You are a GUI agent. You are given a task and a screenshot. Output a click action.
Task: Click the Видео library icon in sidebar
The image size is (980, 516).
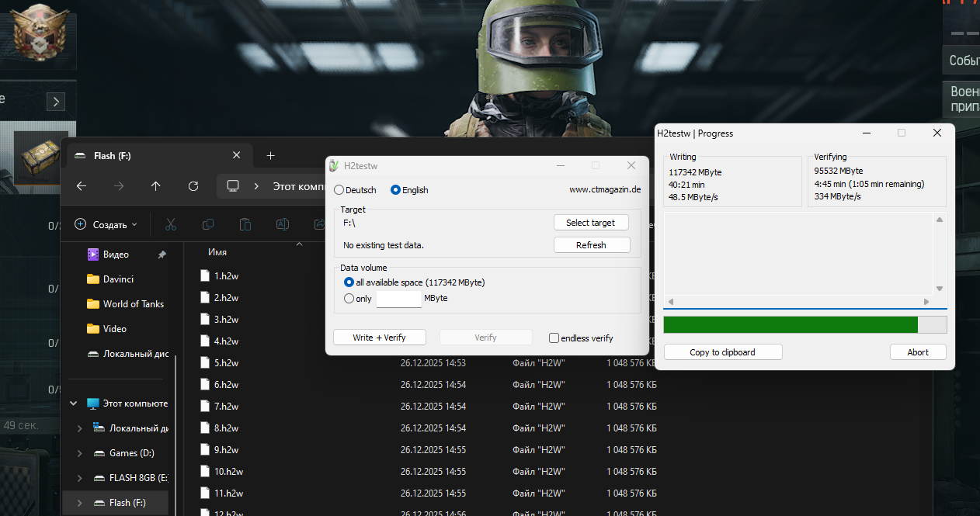click(x=93, y=254)
